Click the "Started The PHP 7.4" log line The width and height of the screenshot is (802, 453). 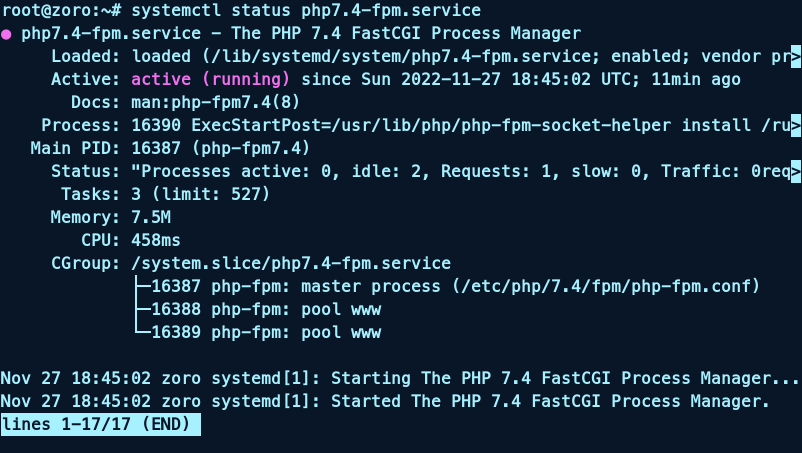coord(385,402)
